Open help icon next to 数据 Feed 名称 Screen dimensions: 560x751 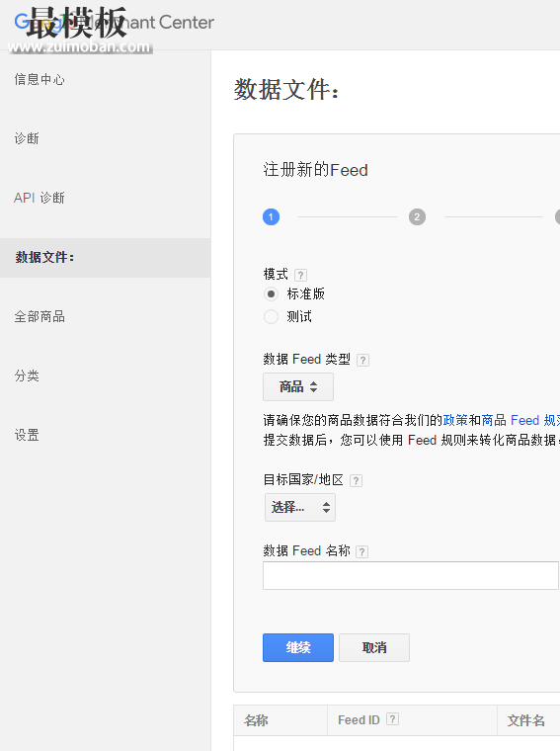[x=362, y=551]
